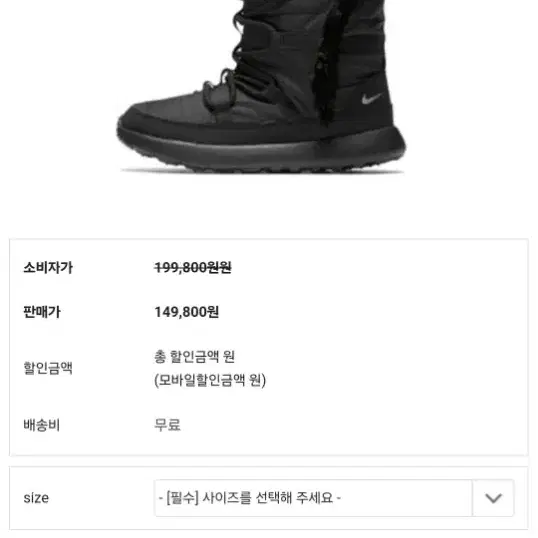The image size is (538, 538).
Task: Click the struck-through 199,800원 consumer price
Action: [193, 268]
